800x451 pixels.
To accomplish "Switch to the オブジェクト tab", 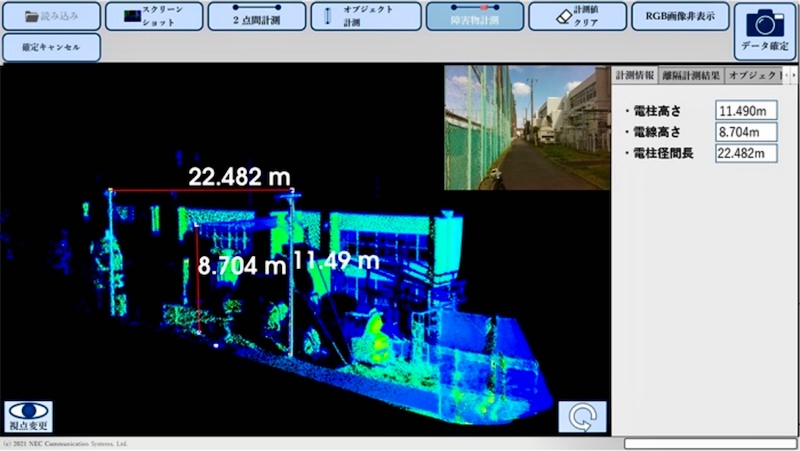I will click(753, 76).
